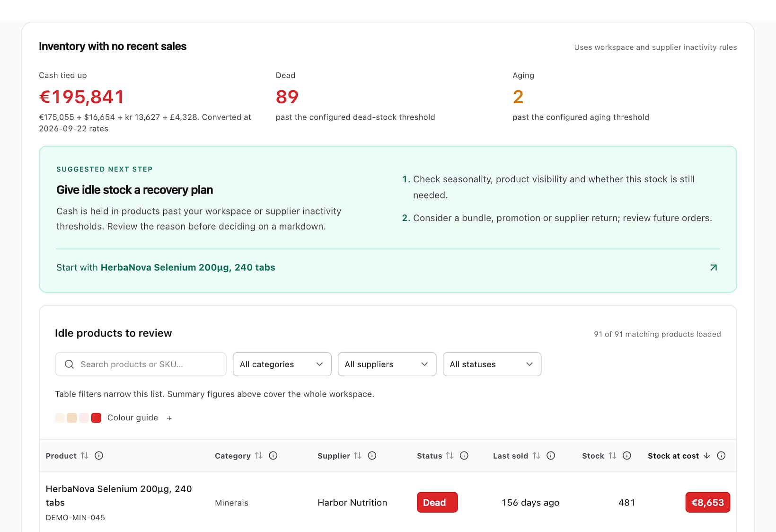Sort the table by Product column
776x532 pixels.
point(84,455)
